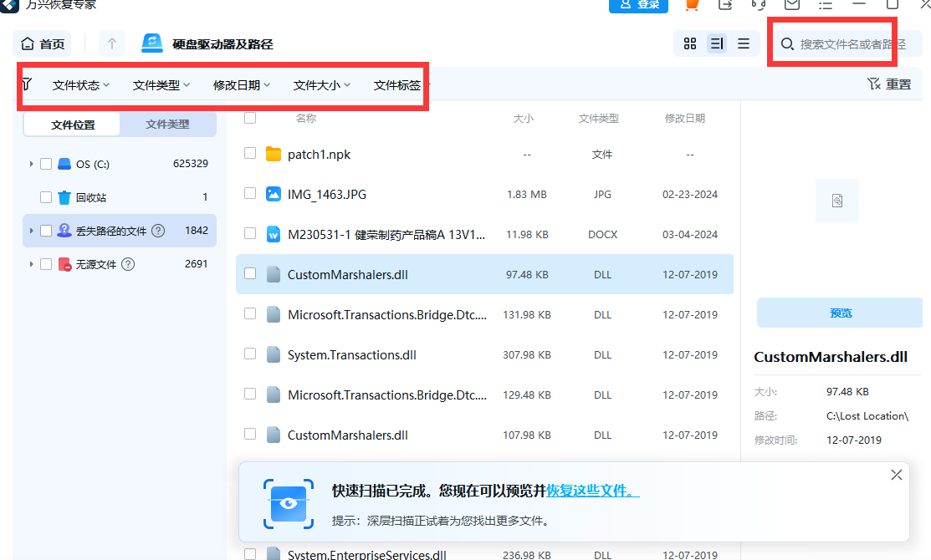Click the 预览 preview button

pyautogui.click(x=840, y=313)
